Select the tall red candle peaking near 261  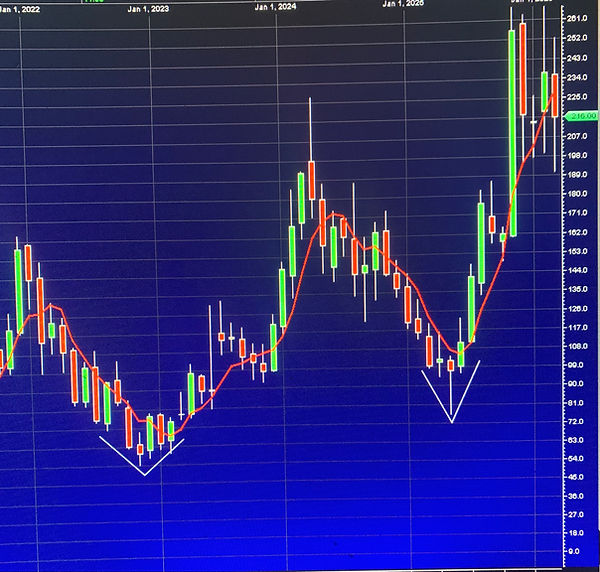pos(523,69)
